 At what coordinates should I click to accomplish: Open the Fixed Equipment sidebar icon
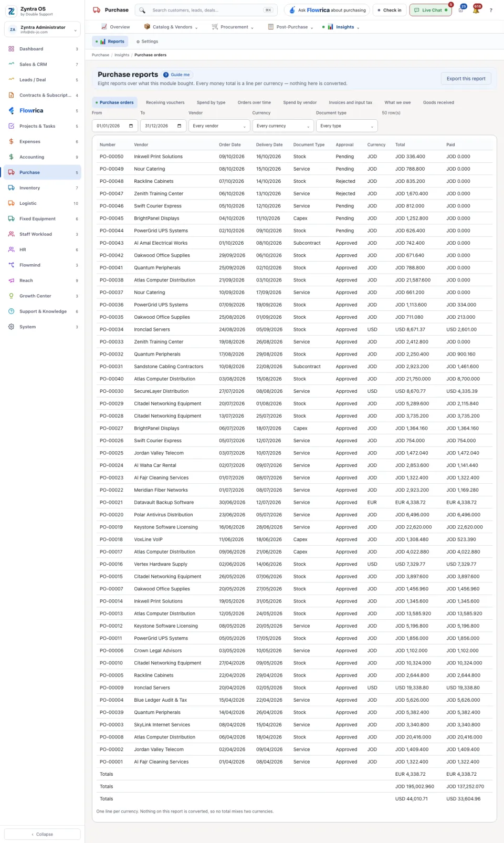(x=12, y=218)
